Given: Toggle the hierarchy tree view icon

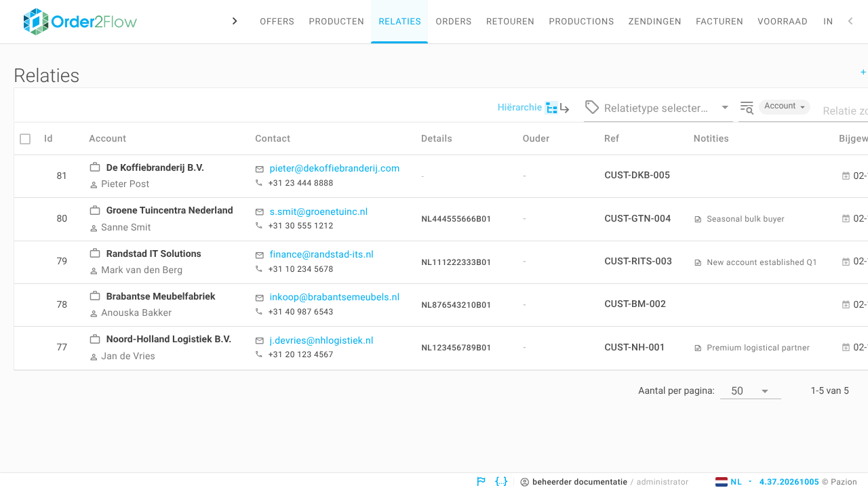Looking at the screenshot, I should [x=551, y=108].
